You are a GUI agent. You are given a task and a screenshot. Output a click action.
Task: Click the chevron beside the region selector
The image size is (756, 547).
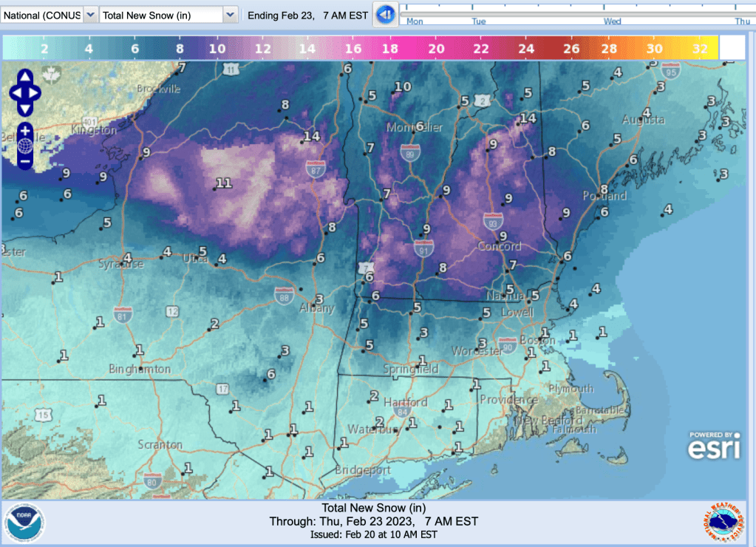coord(90,13)
